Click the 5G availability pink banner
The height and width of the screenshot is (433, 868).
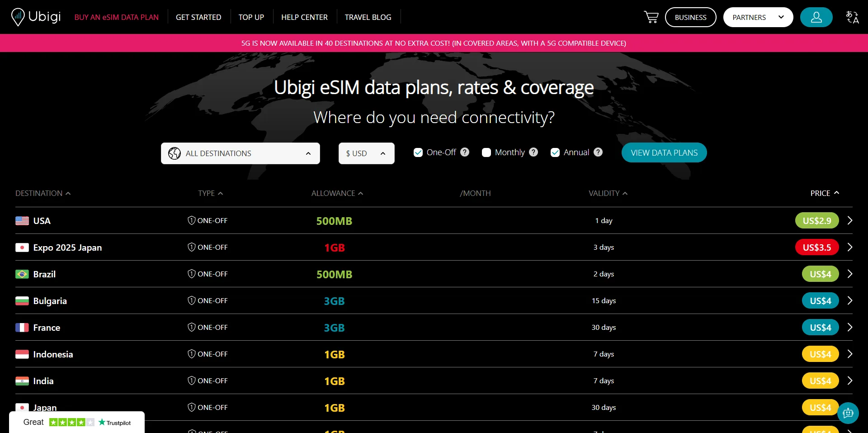pos(434,43)
